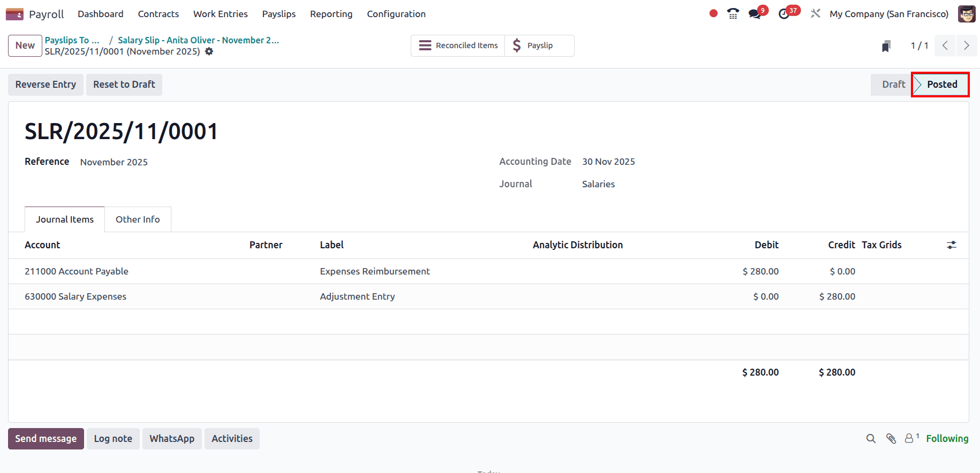Click the SLR/2025/11/0001 entry title

click(x=122, y=131)
